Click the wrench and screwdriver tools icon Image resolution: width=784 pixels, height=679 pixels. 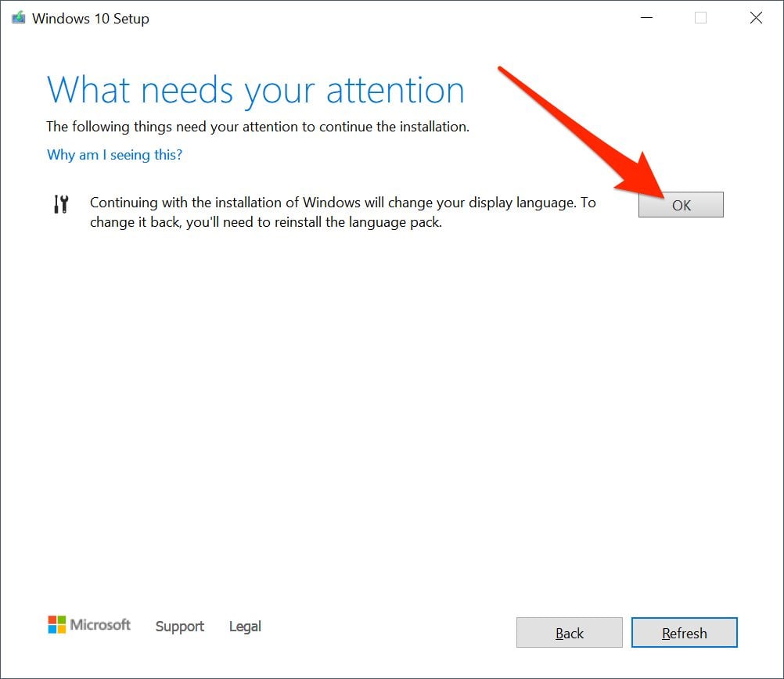(x=60, y=205)
